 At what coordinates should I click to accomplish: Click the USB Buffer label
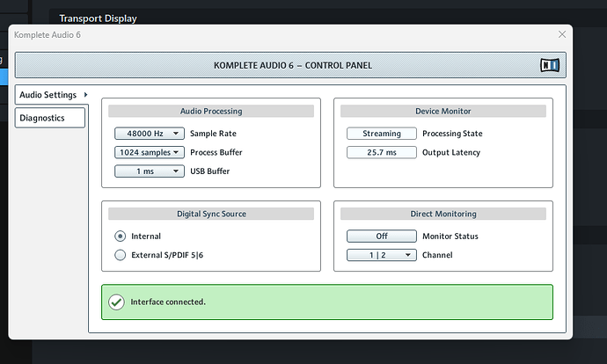[x=210, y=171]
